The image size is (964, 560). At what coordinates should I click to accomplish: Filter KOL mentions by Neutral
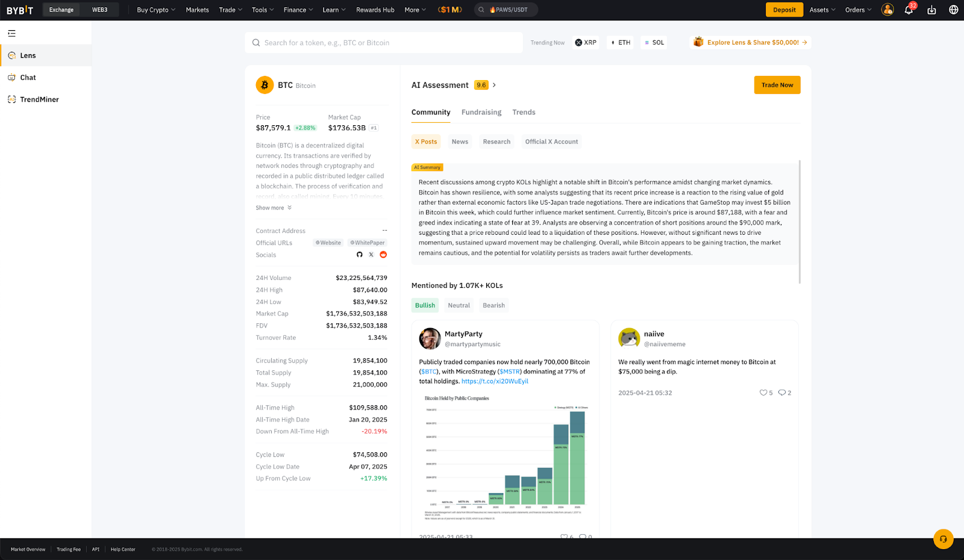click(459, 305)
